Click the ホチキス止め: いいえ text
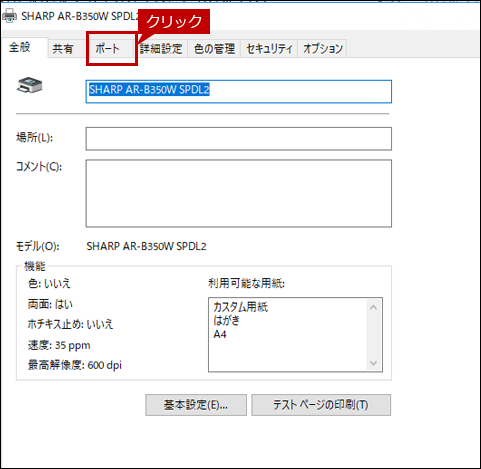This screenshot has width=481, height=469. tap(70, 324)
